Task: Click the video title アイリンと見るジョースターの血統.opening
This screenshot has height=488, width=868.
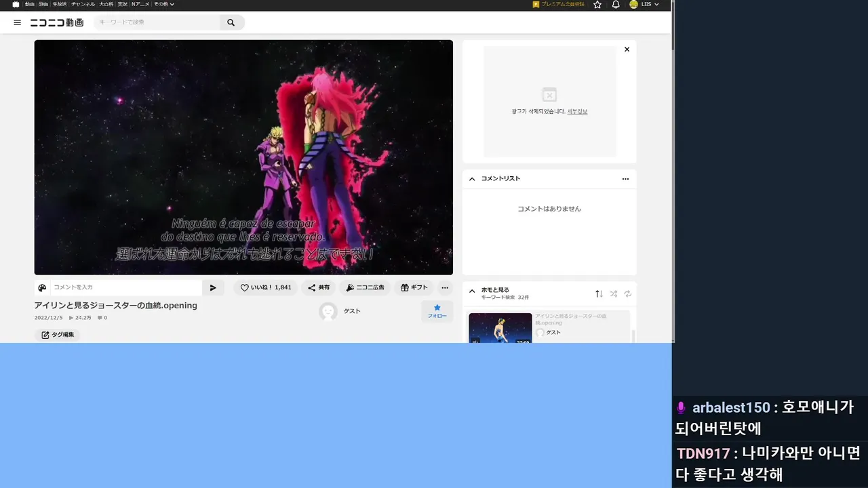Action: pyautogui.click(x=116, y=306)
